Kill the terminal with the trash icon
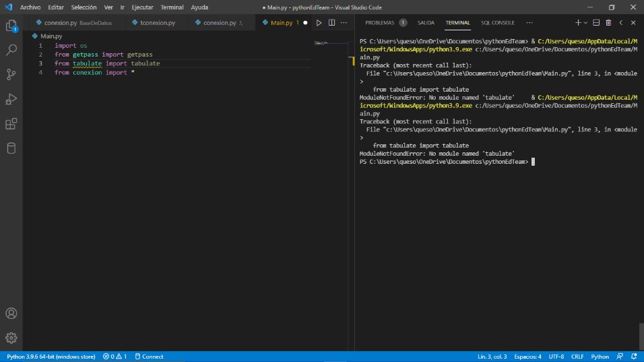The height and width of the screenshot is (362, 644). 608,23
